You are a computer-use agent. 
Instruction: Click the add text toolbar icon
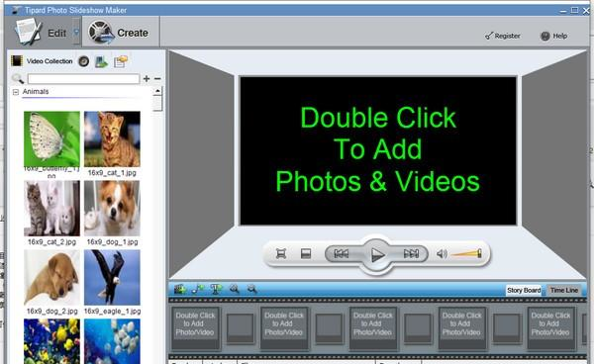[x=216, y=289]
